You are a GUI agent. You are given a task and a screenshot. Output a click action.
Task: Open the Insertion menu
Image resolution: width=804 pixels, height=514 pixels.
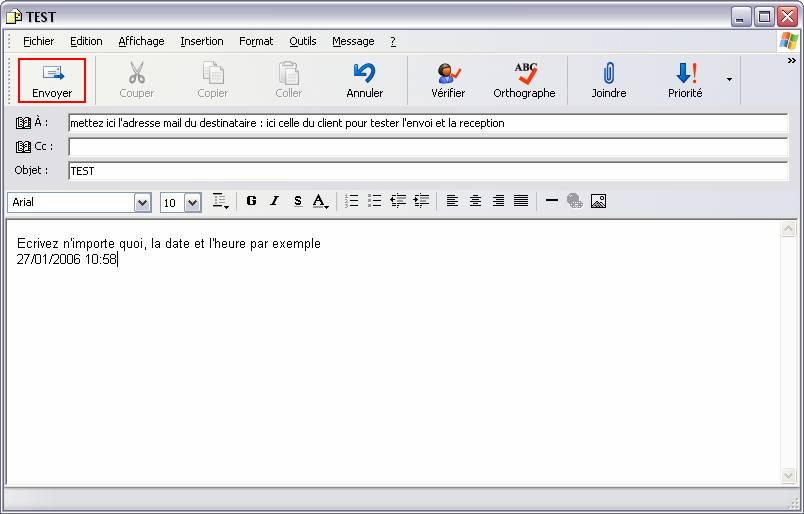(x=202, y=41)
